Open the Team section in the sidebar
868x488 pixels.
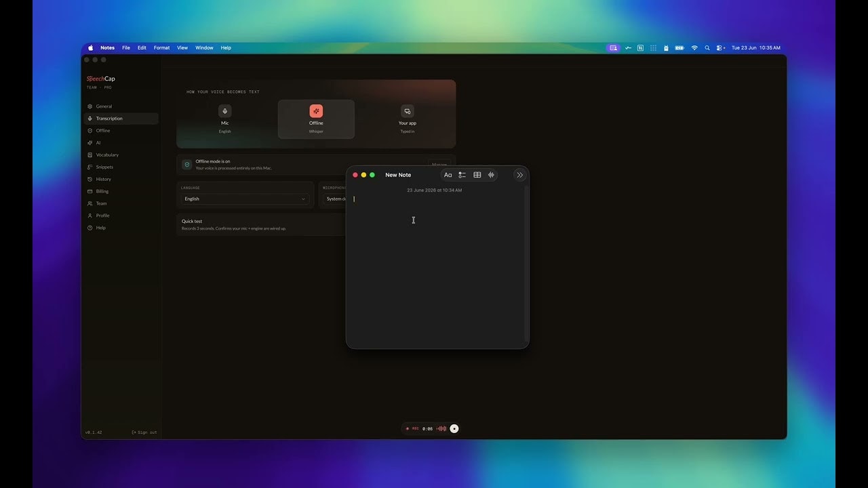121,204
